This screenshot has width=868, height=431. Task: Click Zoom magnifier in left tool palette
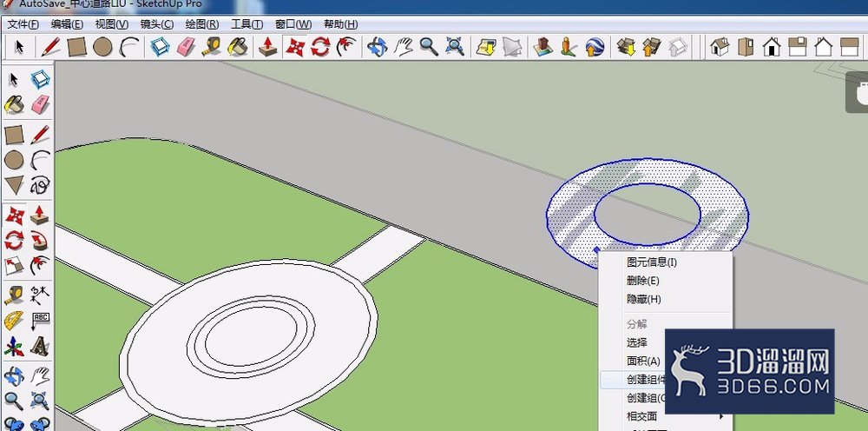(x=14, y=400)
